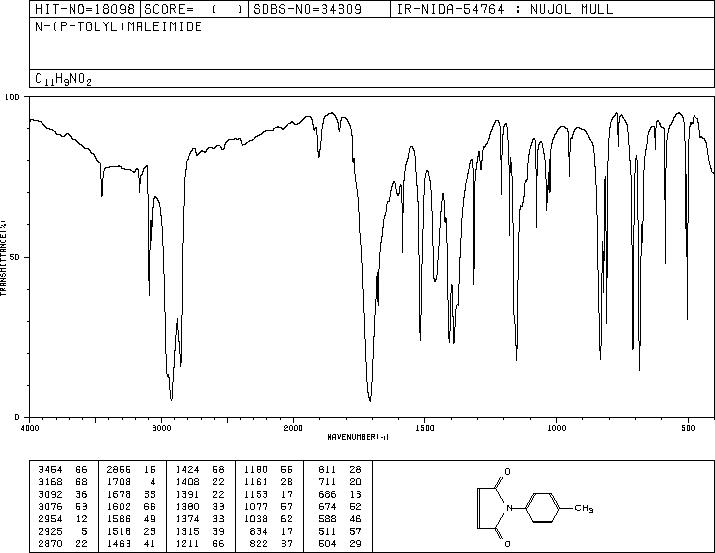
Task: Click the 100 label on the transmittance axis
Action: [12, 97]
